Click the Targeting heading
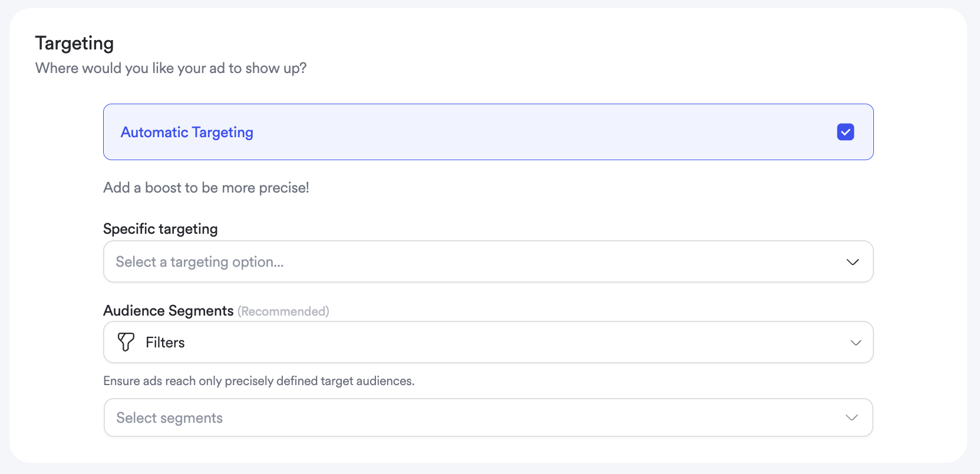 (x=74, y=42)
